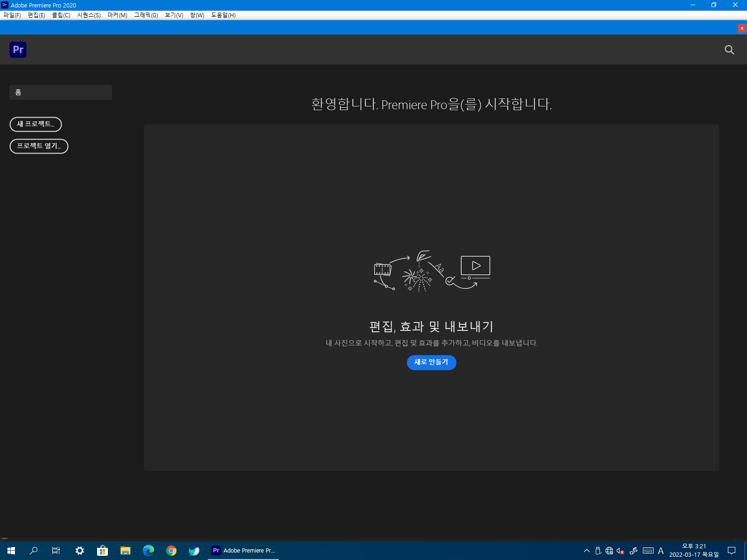Screen dimensions: 747x560
Task: Click the pen tray icon
Action: [x=634, y=551]
